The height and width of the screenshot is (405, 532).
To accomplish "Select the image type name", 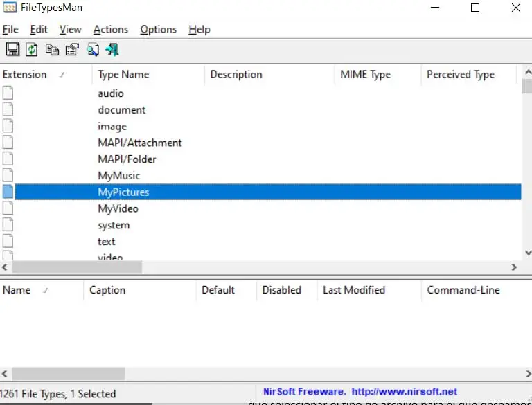I will pyautogui.click(x=112, y=126).
